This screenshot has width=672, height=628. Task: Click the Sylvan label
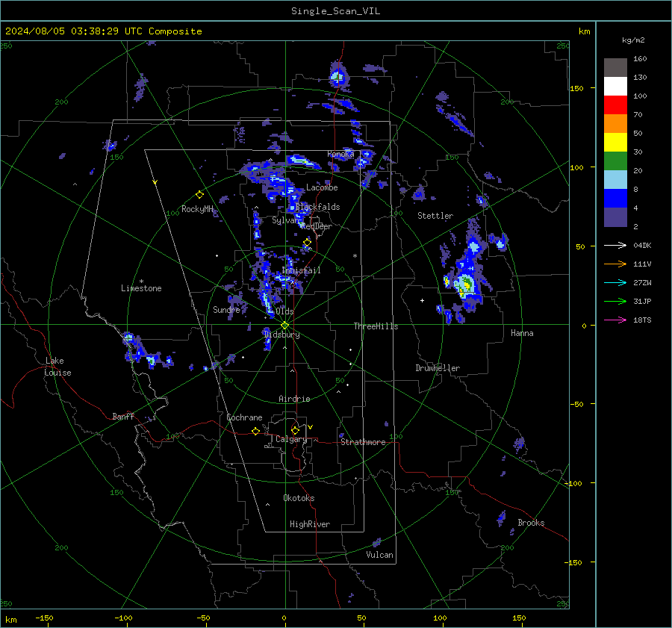tap(284, 220)
